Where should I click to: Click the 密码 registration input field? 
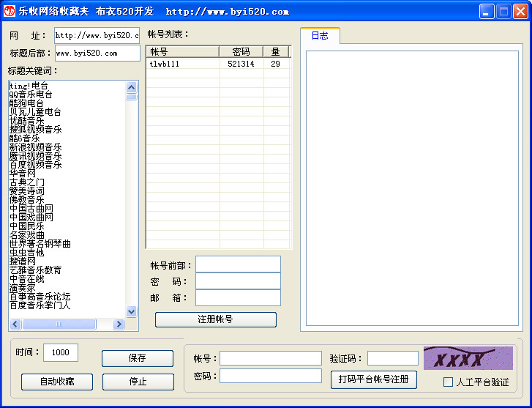click(238, 281)
